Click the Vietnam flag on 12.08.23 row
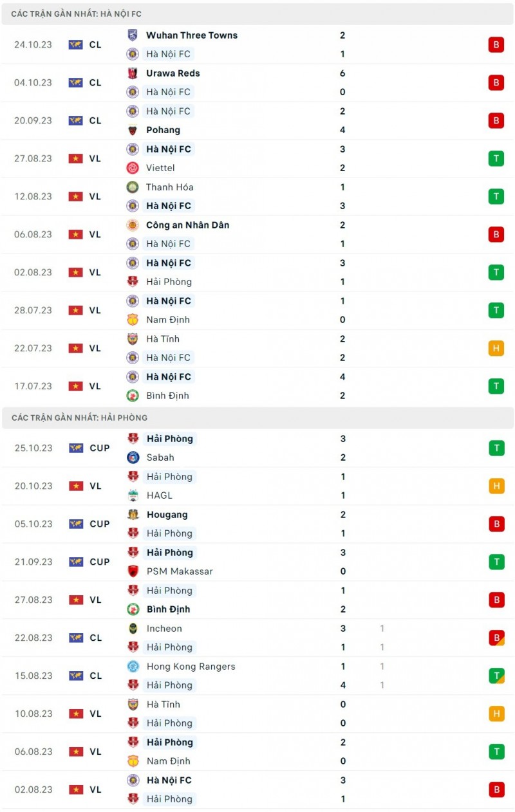 [76, 196]
